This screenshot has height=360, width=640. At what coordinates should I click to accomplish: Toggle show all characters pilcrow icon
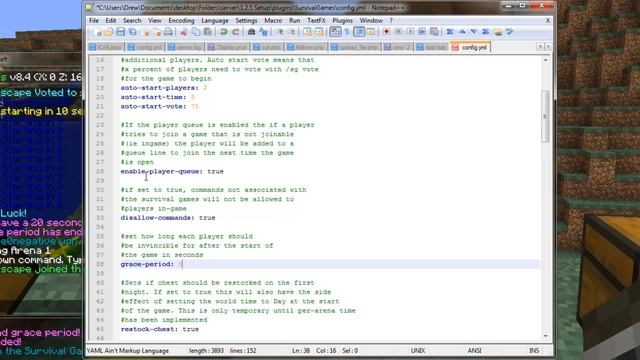click(347, 32)
